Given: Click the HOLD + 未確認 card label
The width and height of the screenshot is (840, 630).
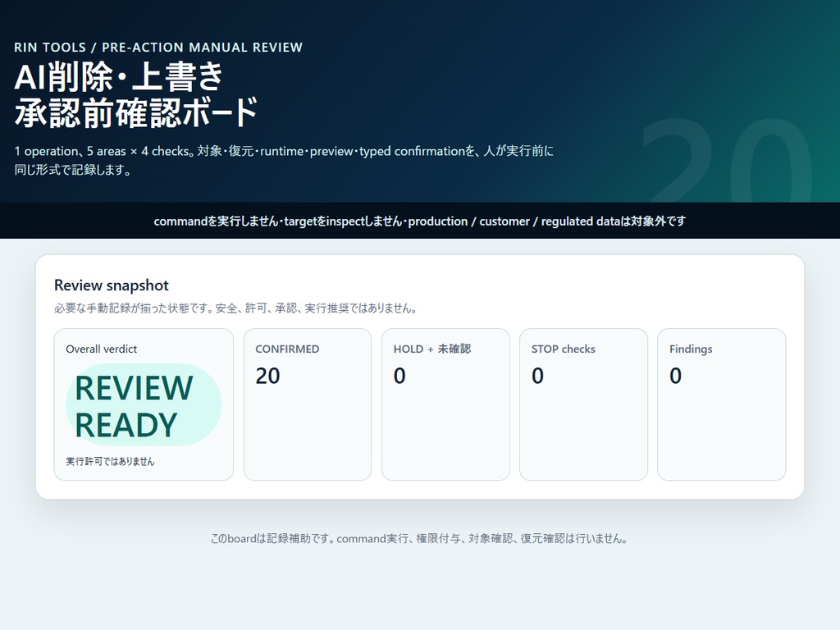Looking at the screenshot, I should click(x=431, y=349).
